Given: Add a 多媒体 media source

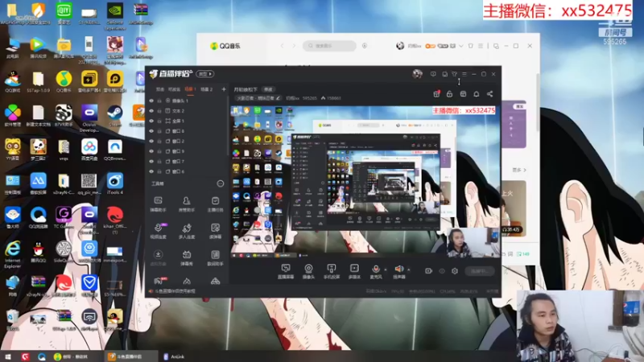Looking at the screenshot, I should point(354,271).
